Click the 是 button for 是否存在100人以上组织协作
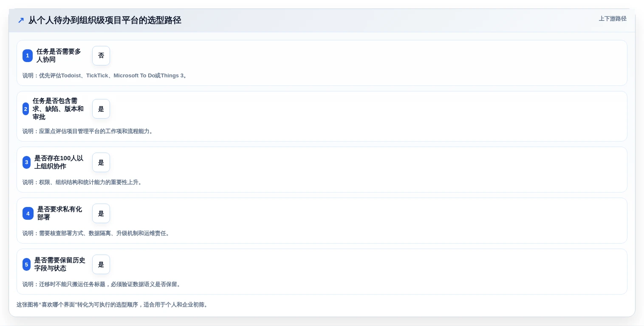This screenshot has width=644, height=326. (101, 162)
